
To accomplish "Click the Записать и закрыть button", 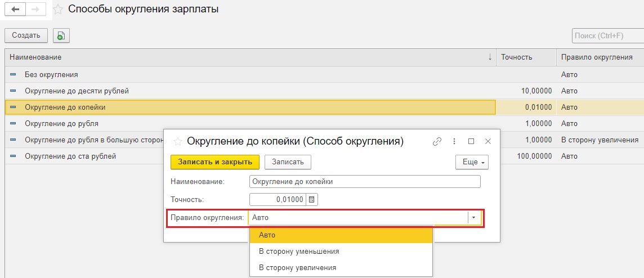I will 215,162.
